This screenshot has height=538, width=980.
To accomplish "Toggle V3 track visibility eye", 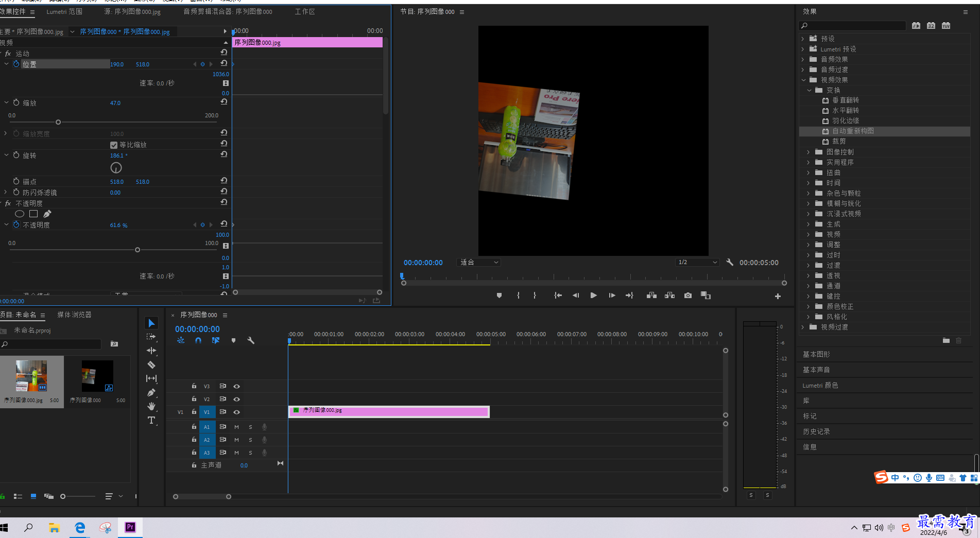I will coord(236,386).
